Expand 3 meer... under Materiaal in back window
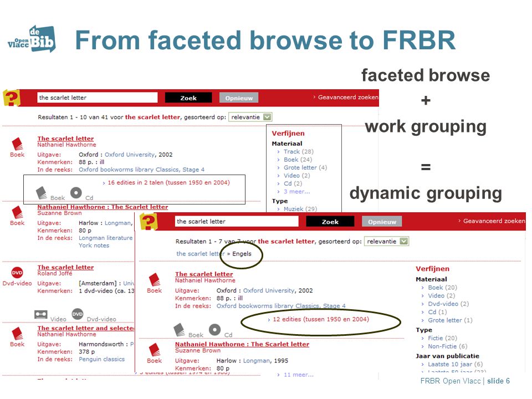Image resolution: width=532 pixels, height=399 pixels. 296,191
